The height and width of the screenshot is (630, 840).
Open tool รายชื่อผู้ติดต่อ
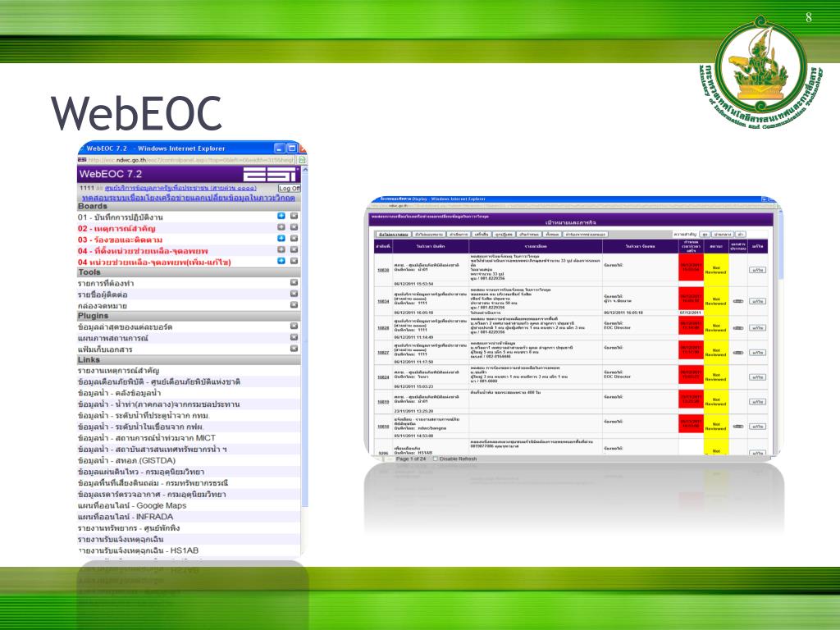103,294
